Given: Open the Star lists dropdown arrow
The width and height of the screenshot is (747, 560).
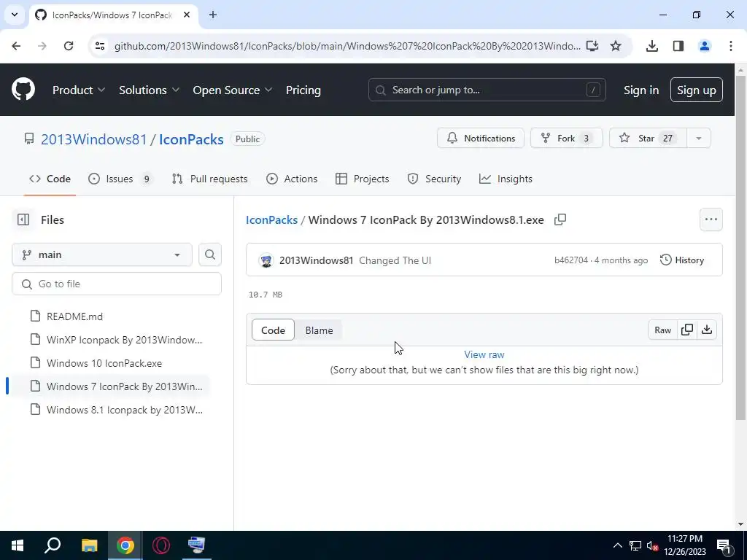Looking at the screenshot, I should 698,138.
